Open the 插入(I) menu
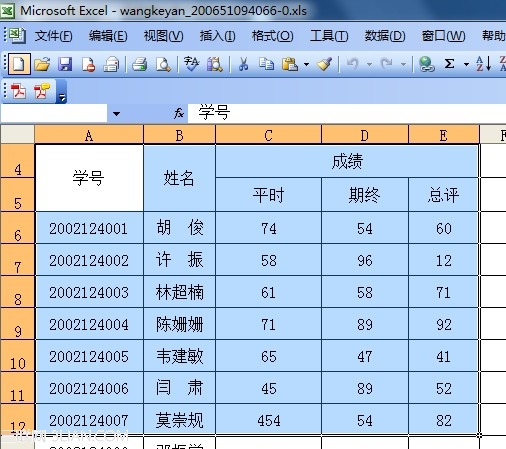506x449 pixels. coord(217,36)
